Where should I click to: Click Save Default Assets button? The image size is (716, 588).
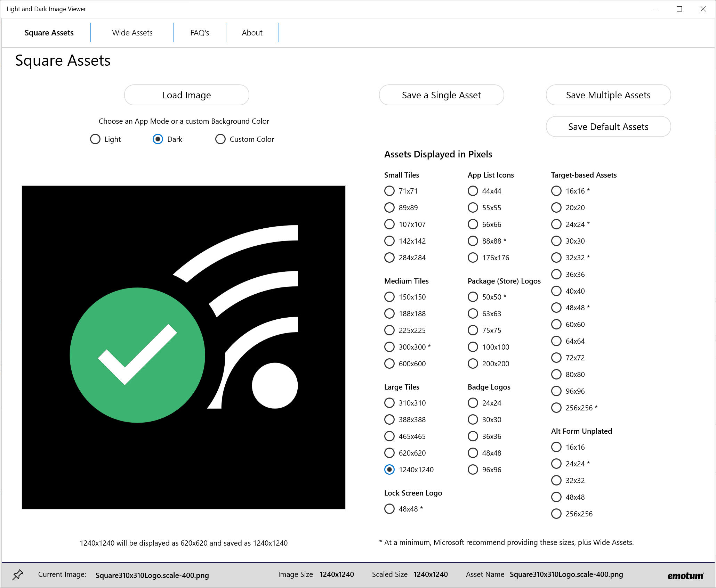[x=608, y=126]
